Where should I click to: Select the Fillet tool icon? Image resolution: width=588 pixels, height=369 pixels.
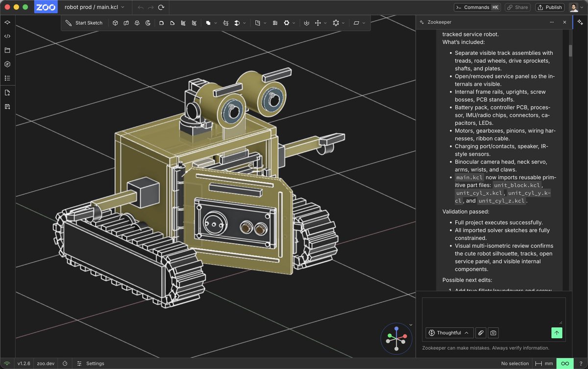161,23
